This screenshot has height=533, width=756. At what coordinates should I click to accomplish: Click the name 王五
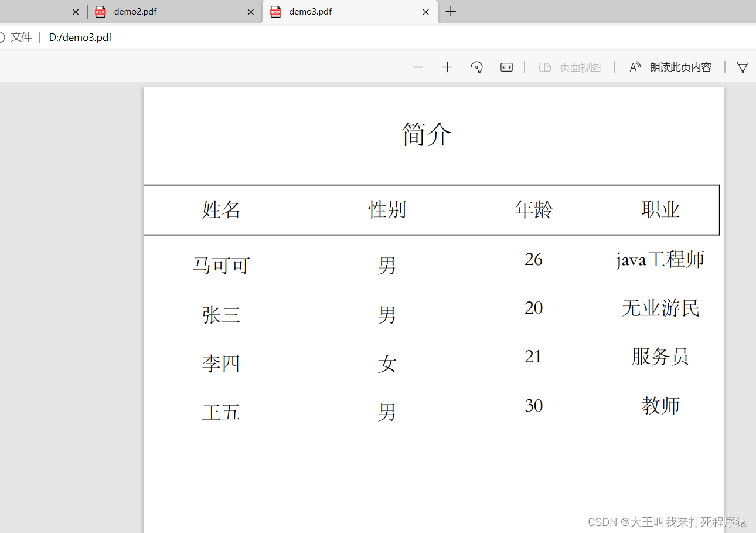coord(221,412)
